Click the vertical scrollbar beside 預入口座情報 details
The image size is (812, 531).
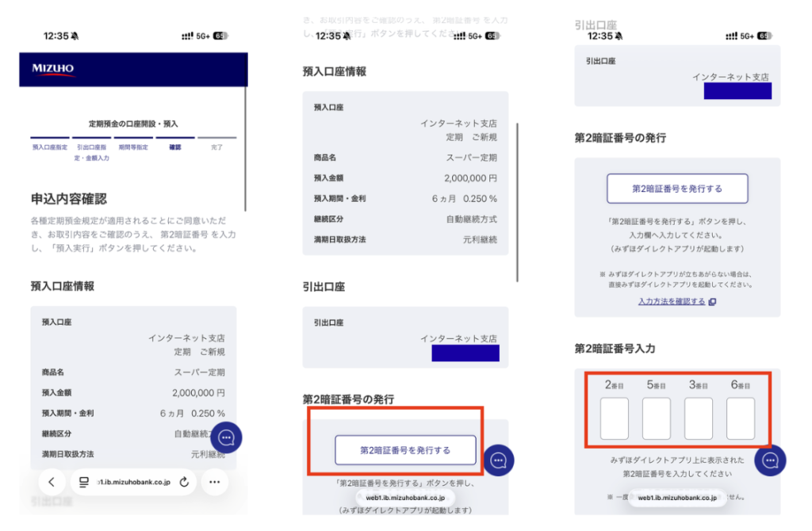[517, 202]
